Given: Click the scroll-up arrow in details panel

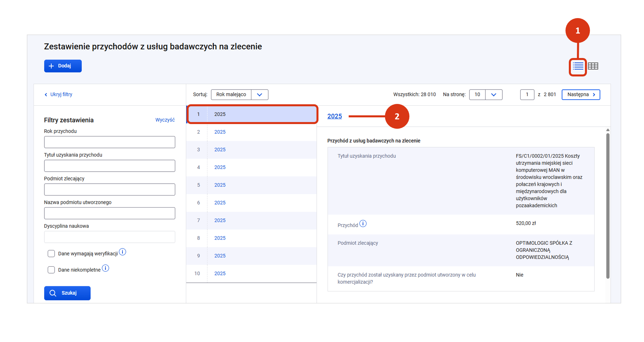Looking at the screenshot, I should 608,130.
